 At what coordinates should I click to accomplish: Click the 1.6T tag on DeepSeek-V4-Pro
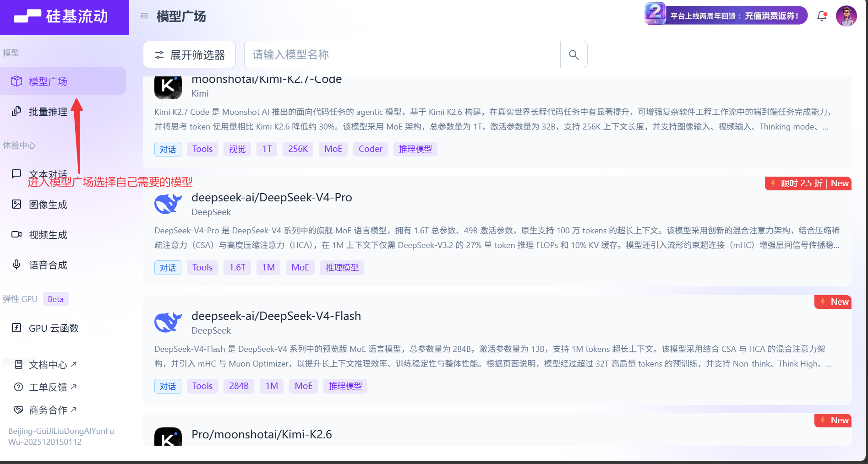coord(237,268)
